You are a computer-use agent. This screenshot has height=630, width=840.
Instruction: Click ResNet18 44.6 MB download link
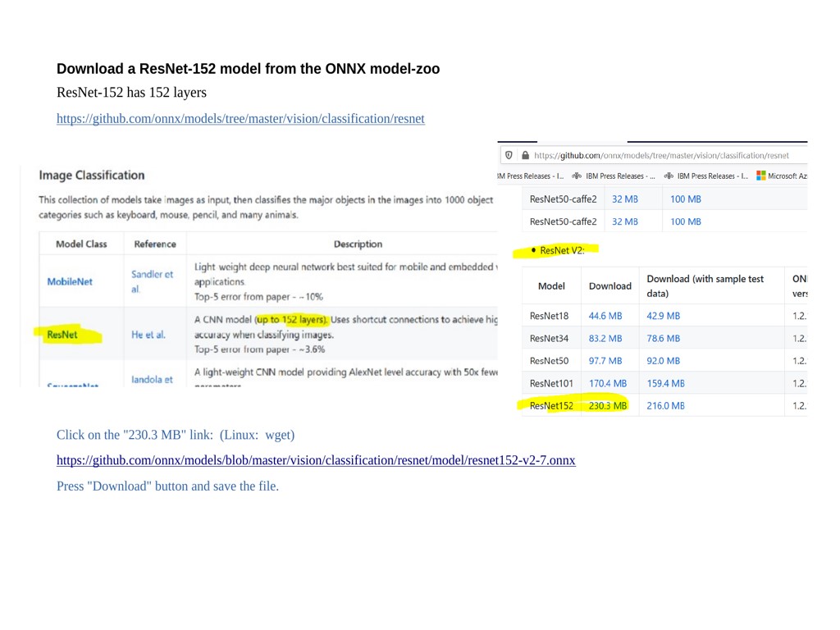tap(605, 316)
